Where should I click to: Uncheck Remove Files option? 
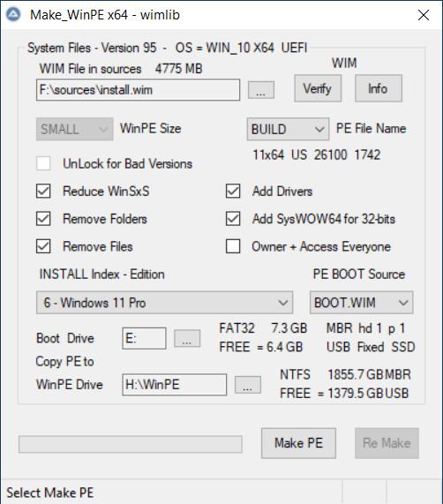pyautogui.click(x=43, y=246)
